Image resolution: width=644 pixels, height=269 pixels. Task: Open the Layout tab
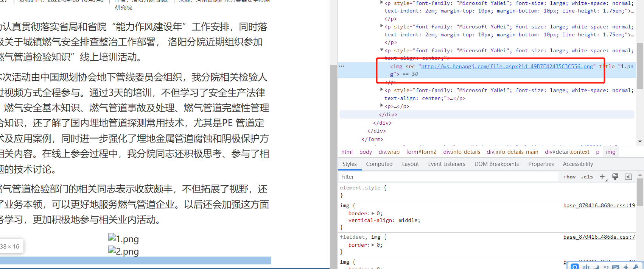[x=410, y=164]
